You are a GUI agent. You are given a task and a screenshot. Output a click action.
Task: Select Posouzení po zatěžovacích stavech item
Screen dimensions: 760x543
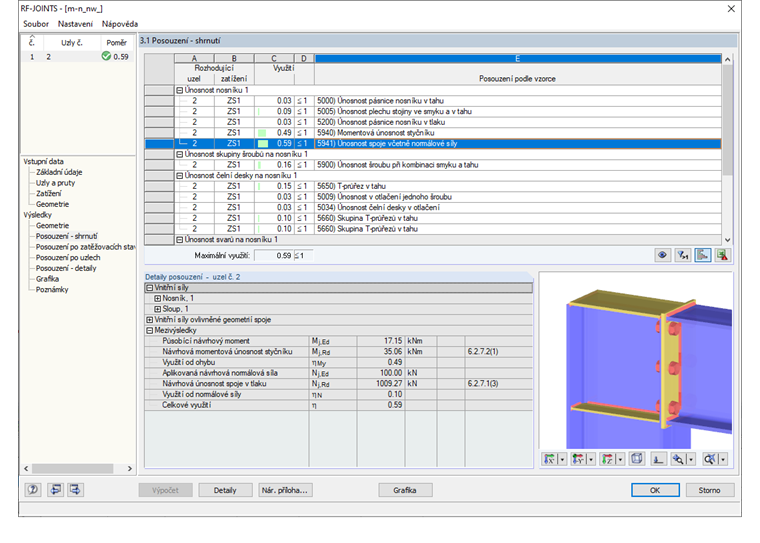point(85,247)
